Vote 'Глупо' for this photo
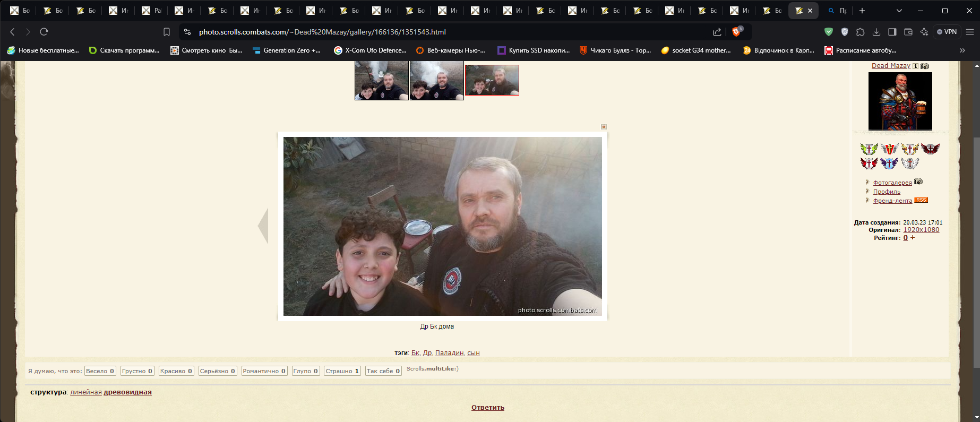The image size is (980, 422). (306, 371)
